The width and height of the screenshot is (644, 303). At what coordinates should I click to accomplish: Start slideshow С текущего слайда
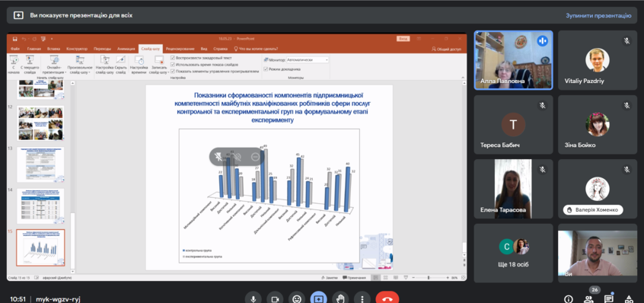30,65
